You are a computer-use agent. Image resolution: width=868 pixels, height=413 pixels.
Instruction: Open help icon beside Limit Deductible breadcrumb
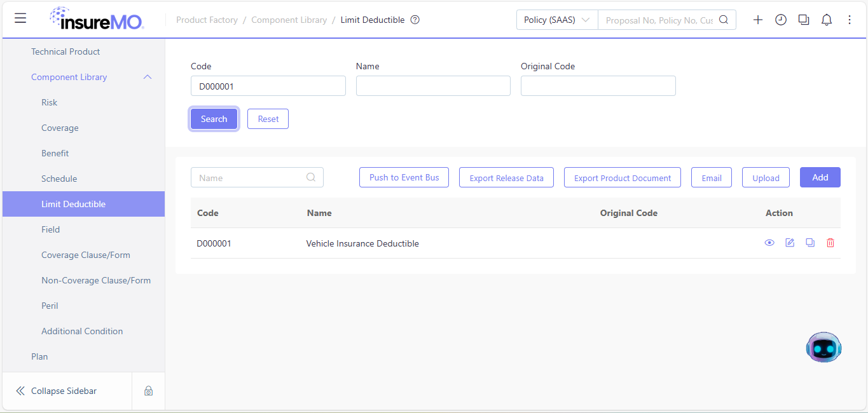tap(415, 20)
